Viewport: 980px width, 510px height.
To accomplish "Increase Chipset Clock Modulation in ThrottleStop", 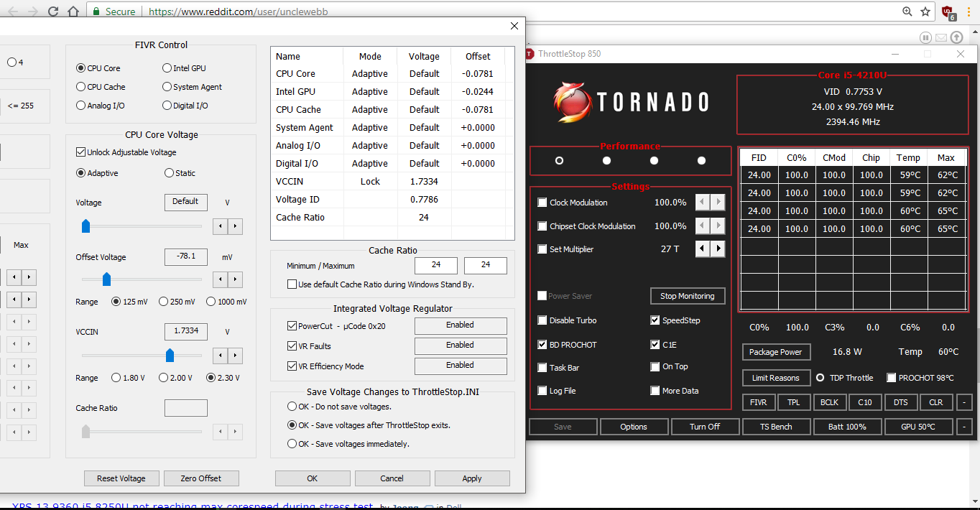I will pos(717,226).
